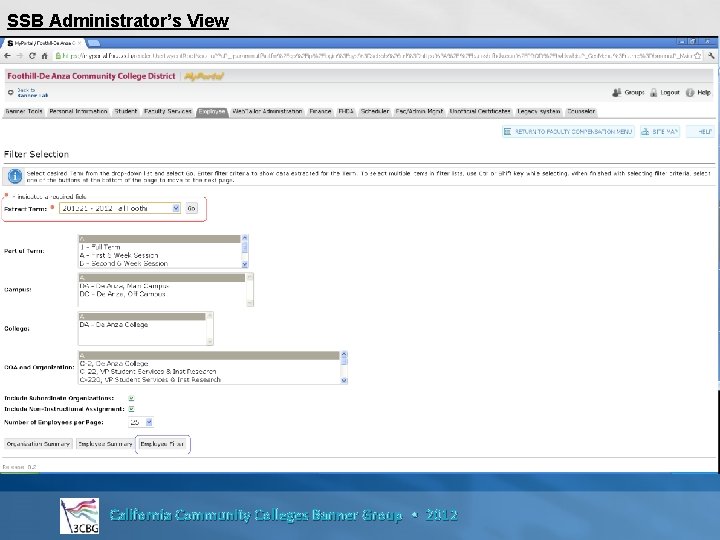Screen dimensions: 720x540
Task: Open the Legacy system tab
Action: pos(539,112)
